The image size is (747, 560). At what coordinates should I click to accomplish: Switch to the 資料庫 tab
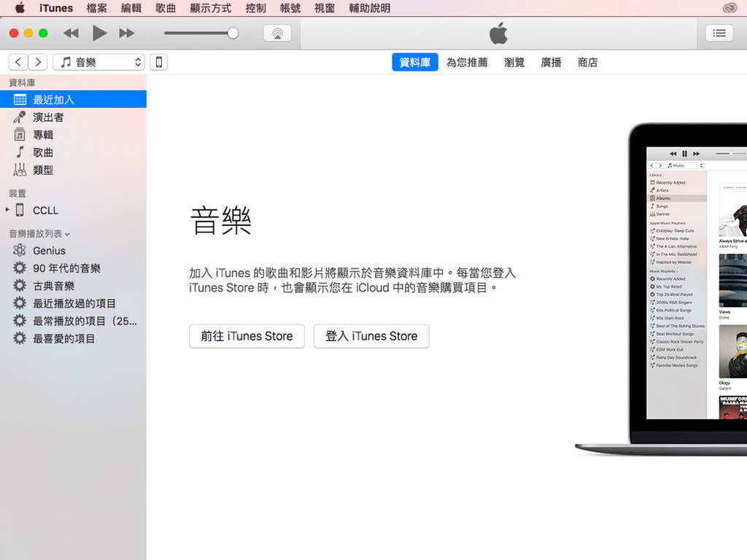click(x=415, y=63)
